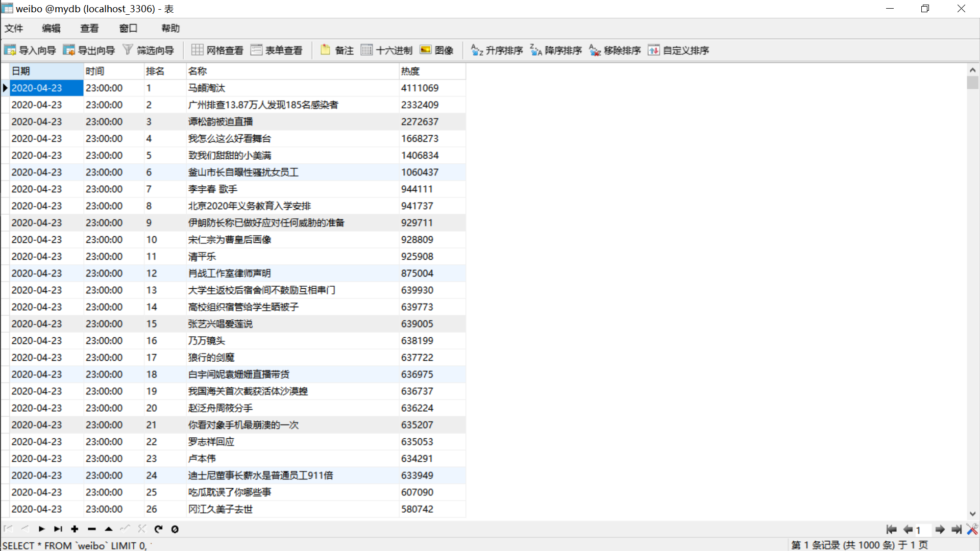Open the Image (图像) viewer
The height and width of the screenshot is (551, 980).
437,50
